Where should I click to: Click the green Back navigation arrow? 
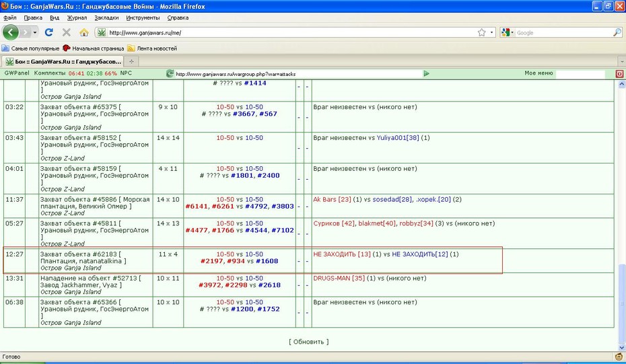click(x=11, y=32)
